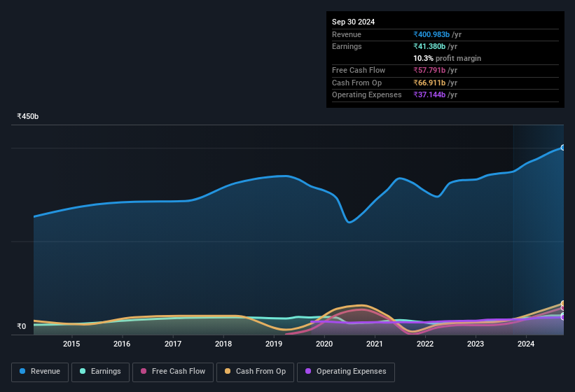
Task: Toggle the Free Cash Flow legend button
Action: click(173, 372)
